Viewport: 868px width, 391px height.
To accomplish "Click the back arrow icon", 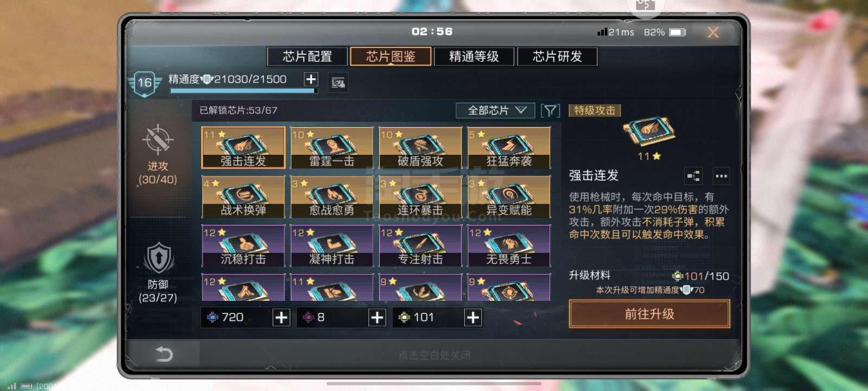I will [164, 354].
